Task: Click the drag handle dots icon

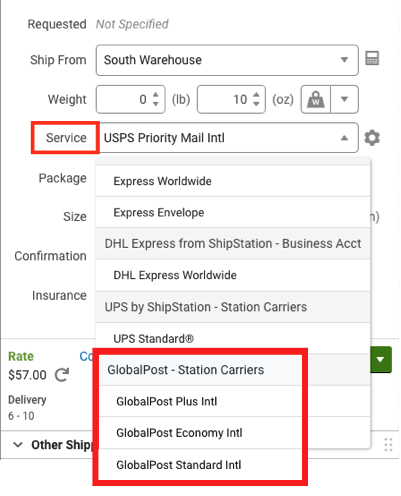Action: click(388, 445)
